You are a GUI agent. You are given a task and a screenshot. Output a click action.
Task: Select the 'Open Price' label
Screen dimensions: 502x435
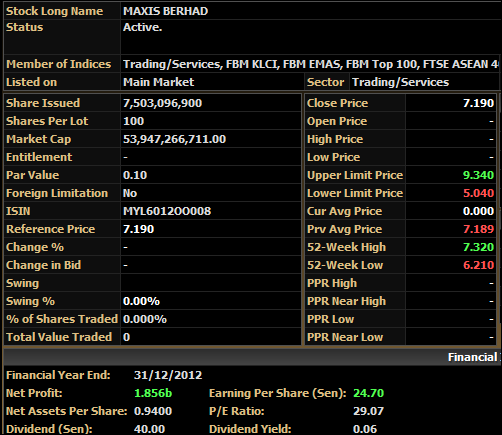tap(337, 121)
